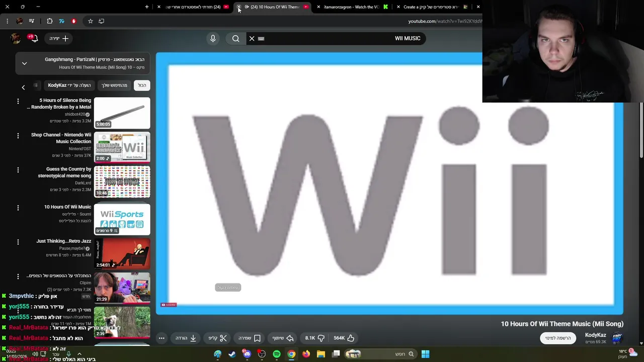Open the Wii Sports playlist thumbnail
644x362 pixels.
[x=122, y=219]
